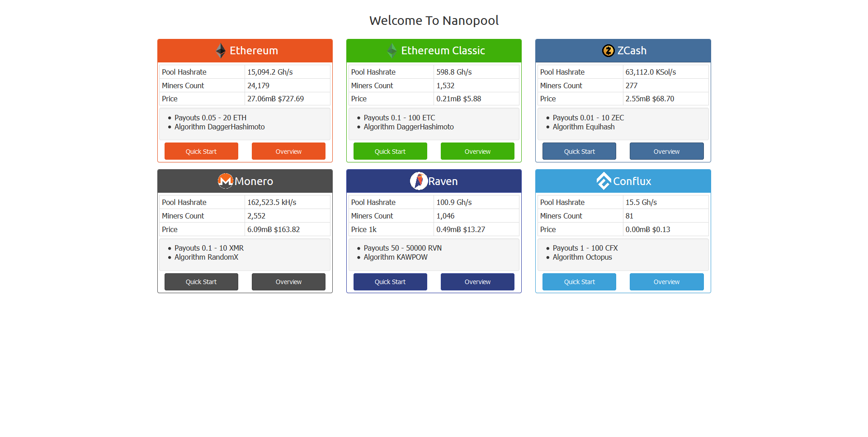Select Ethereum Classic price 0.21mB $5.88

pos(458,99)
